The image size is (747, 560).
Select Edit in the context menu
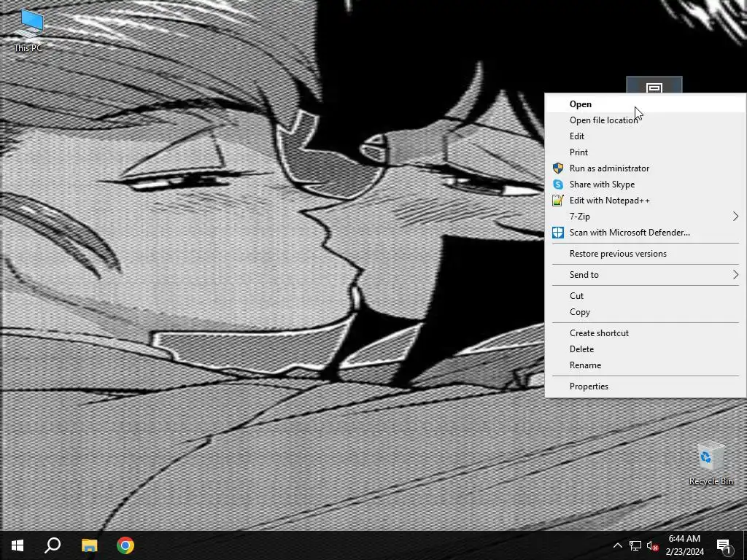(x=646, y=136)
